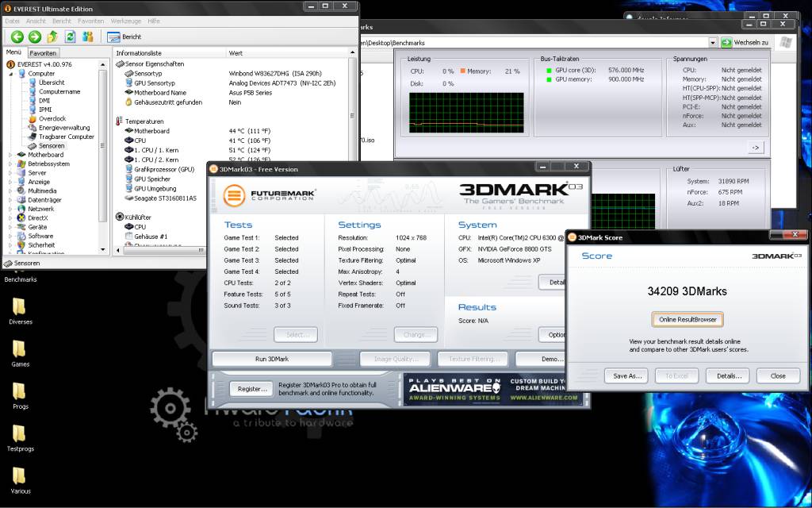Select Tragbarer Computer laptop entry
Image resolution: width=812 pixels, height=508 pixels.
click(x=67, y=137)
